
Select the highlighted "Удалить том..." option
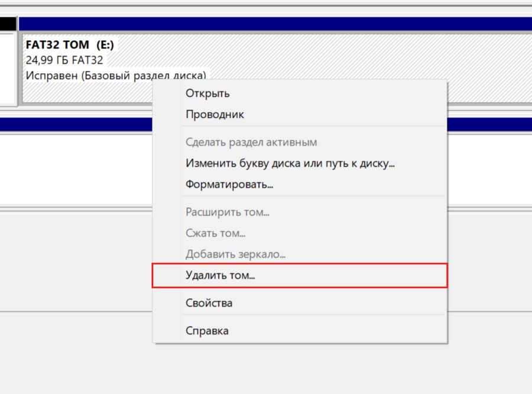(x=220, y=275)
